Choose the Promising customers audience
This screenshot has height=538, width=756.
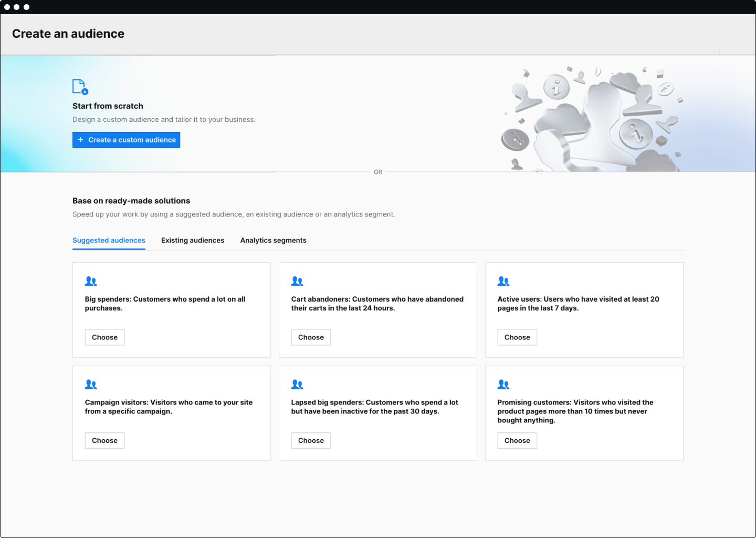click(x=517, y=441)
